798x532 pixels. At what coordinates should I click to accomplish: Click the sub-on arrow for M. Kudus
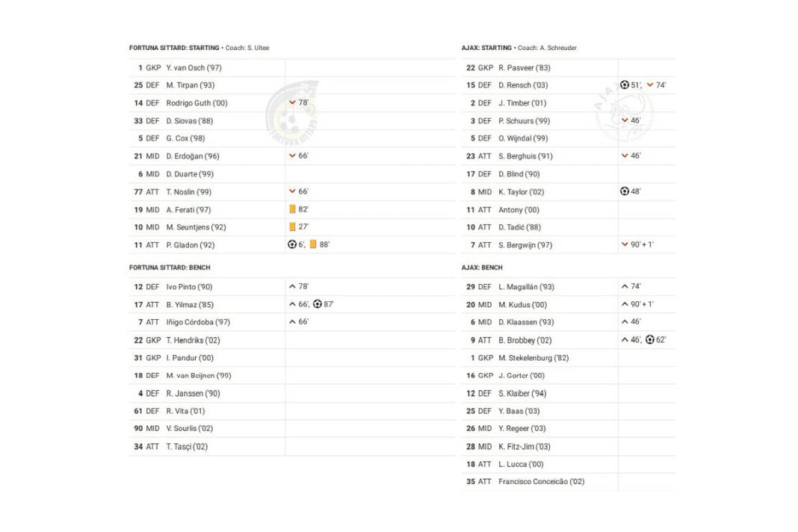(625, 304)
